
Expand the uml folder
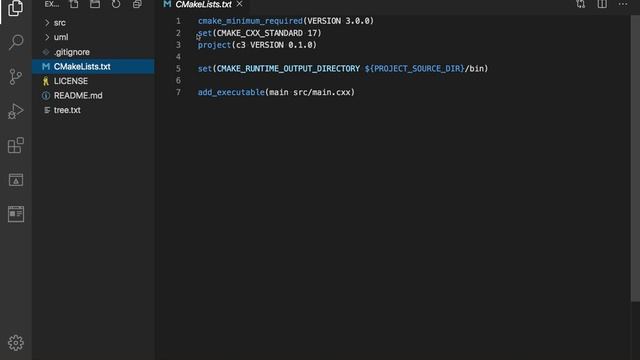[93, 37]
